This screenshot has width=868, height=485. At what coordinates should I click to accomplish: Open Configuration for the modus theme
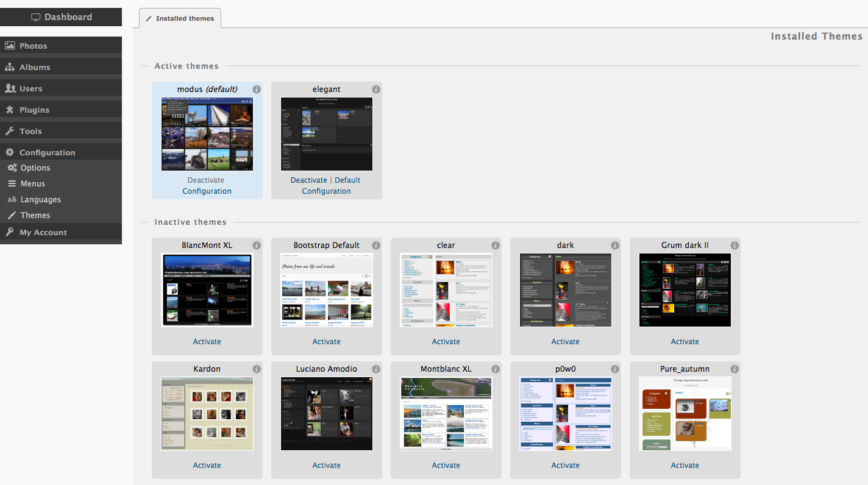pos(207,191)
